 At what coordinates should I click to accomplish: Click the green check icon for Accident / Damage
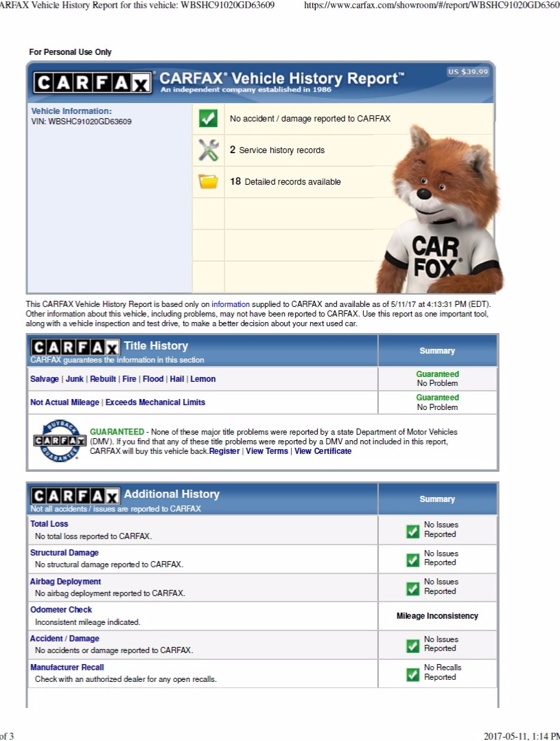[412, 646]
